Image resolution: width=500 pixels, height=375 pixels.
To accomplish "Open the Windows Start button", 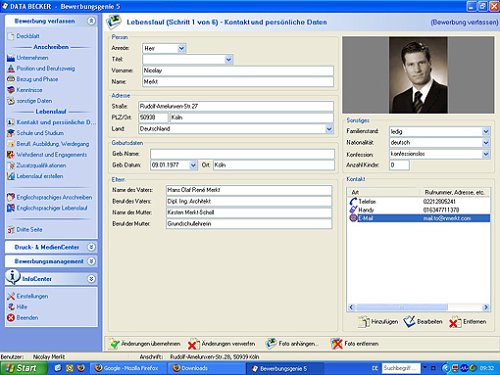I will coord(23,368).
